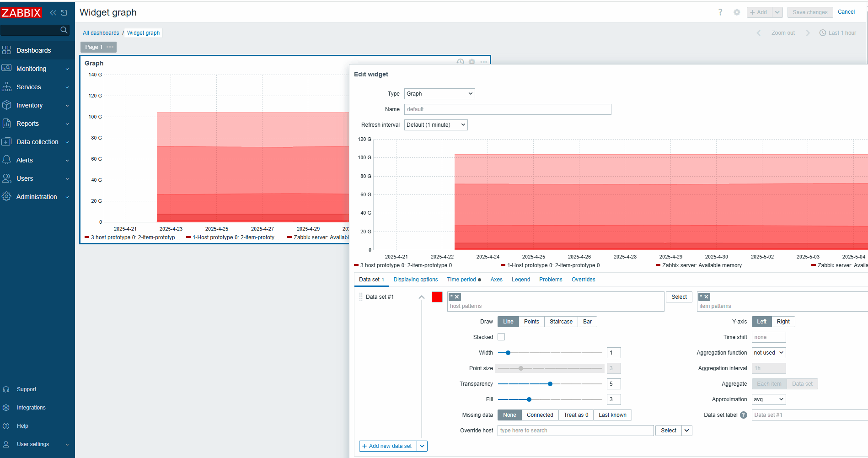This screenshot has width=868, height=458.
Task: Switch to the Legend tab
Action: point(521,280)
